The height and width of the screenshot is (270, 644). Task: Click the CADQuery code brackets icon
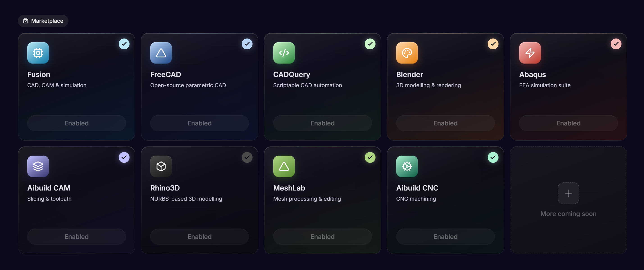coord(284,53)
